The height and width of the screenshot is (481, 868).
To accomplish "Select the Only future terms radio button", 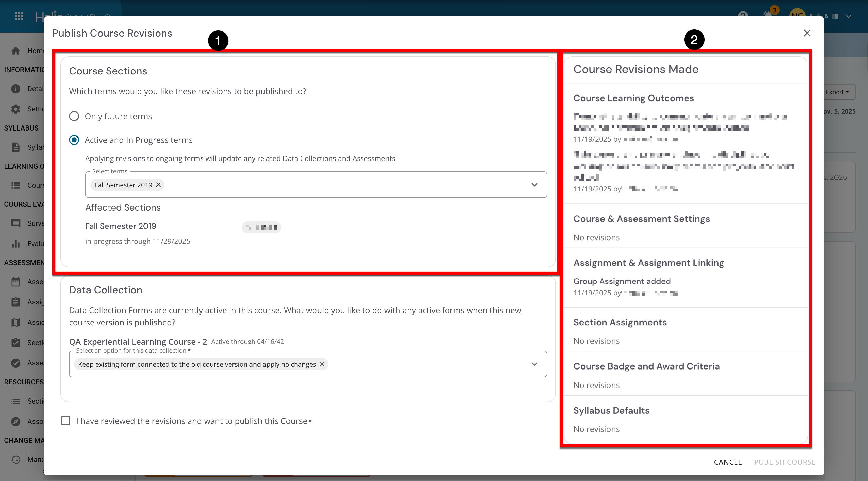I will tap(74, 116).
